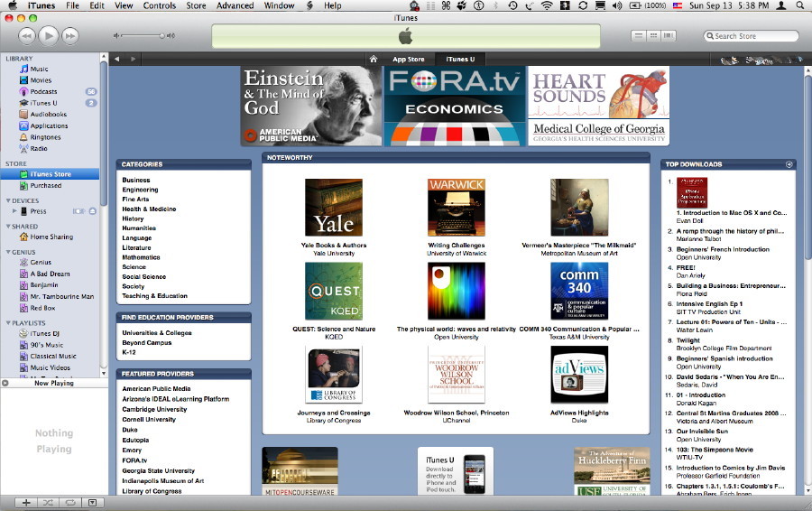This screenshot has width=812, height=511.
Task: Collapse the Playlists section
Action: pos(8,323)
